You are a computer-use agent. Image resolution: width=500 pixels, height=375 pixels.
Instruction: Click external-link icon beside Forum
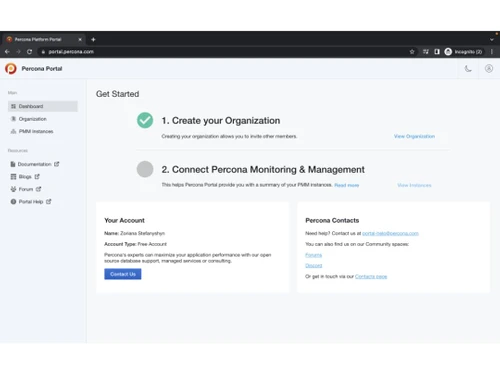39,189
